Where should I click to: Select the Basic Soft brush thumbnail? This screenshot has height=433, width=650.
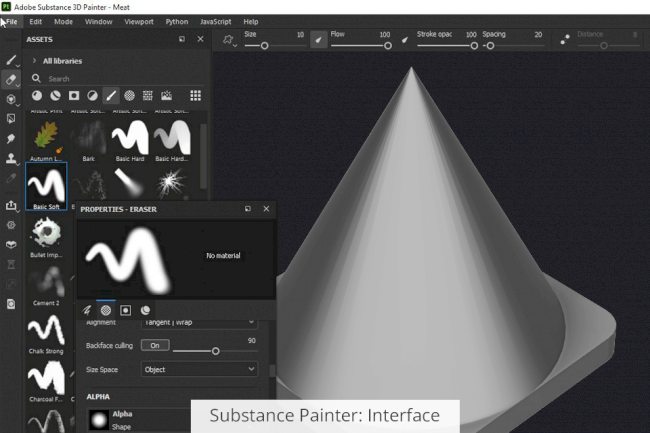point(46,184)
